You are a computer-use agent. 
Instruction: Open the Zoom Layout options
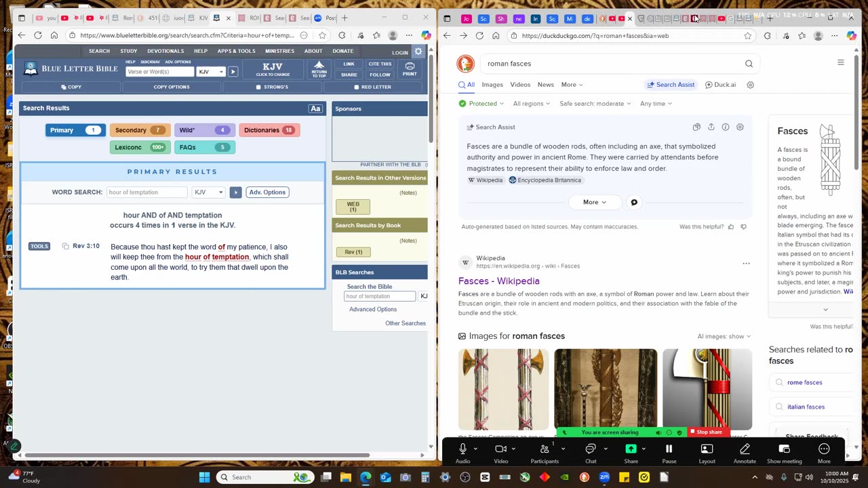click(707, 452)
